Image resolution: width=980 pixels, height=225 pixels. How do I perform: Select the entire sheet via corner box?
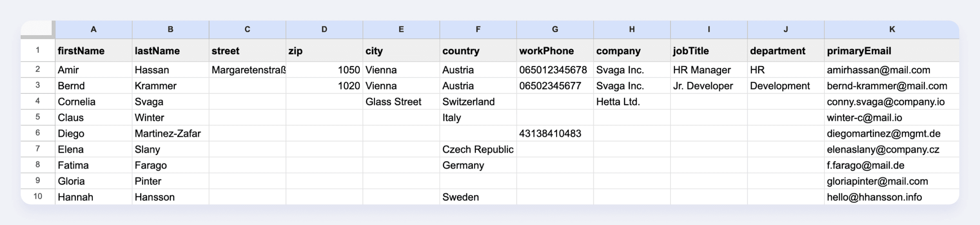click(38, 29)
